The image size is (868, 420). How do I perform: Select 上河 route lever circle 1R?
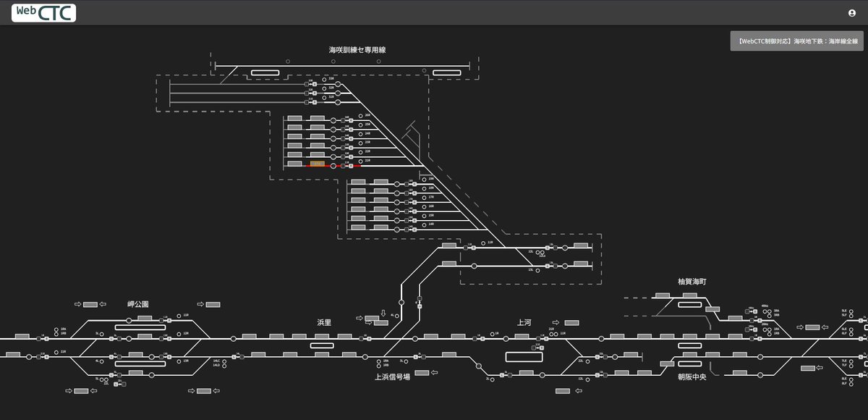(492, 334)
